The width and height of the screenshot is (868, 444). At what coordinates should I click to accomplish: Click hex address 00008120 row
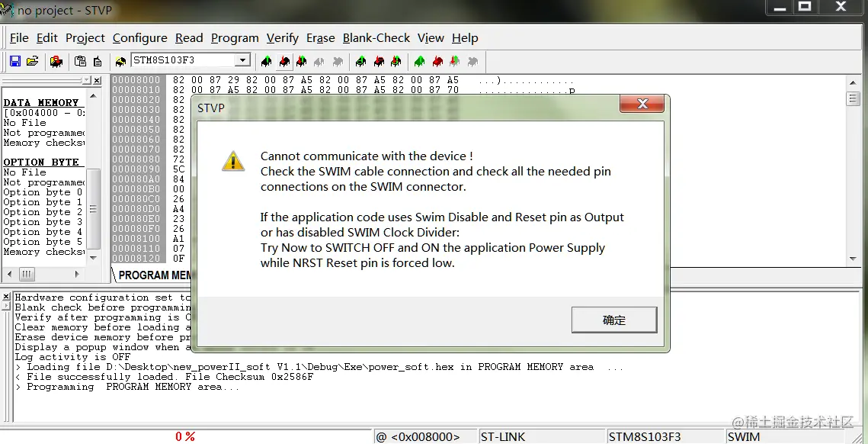(136, 259)
